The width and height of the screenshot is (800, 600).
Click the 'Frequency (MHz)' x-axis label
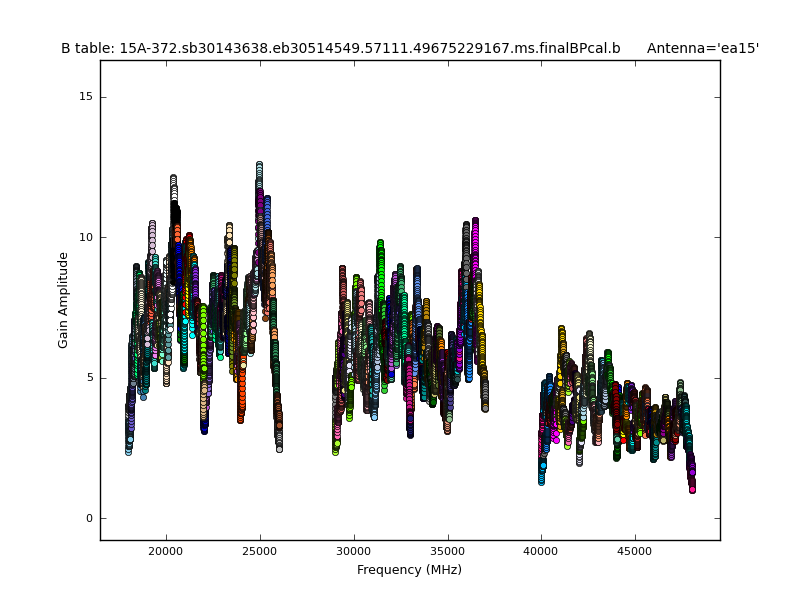click(409, 570)
